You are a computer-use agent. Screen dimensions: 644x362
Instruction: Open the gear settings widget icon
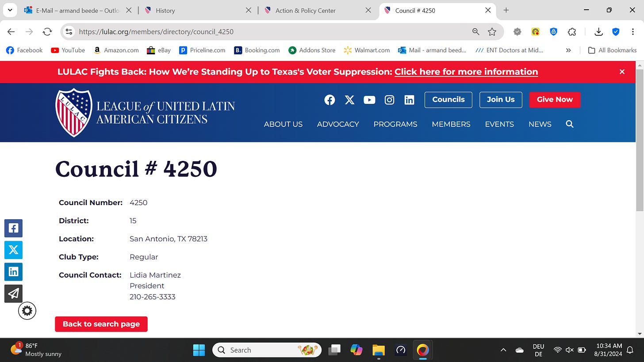[x=27, y=311]
